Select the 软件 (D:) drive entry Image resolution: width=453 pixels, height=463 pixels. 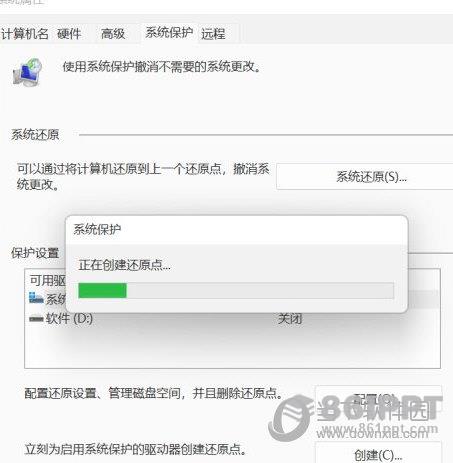[x=233, y=319]
